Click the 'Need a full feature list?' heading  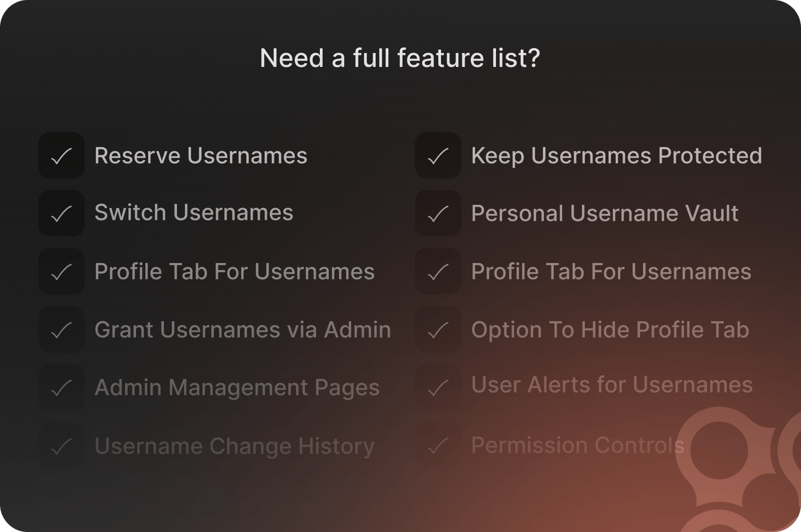point(400,58)
